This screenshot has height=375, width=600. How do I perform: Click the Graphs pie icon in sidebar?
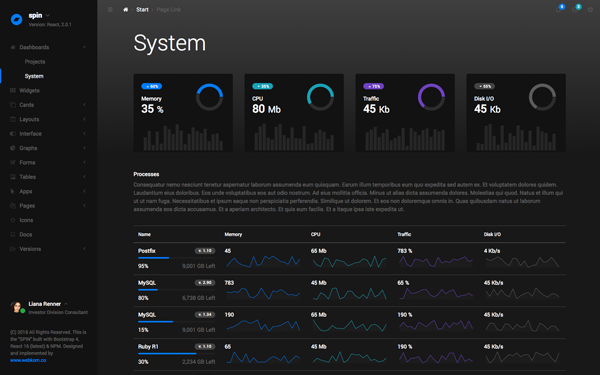click(13, 148)
